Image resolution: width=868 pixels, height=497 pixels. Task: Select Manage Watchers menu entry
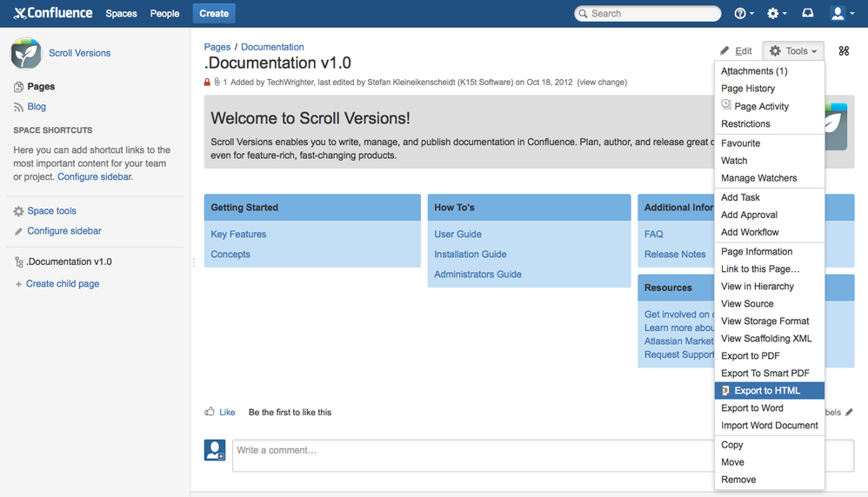click(770, 178)
